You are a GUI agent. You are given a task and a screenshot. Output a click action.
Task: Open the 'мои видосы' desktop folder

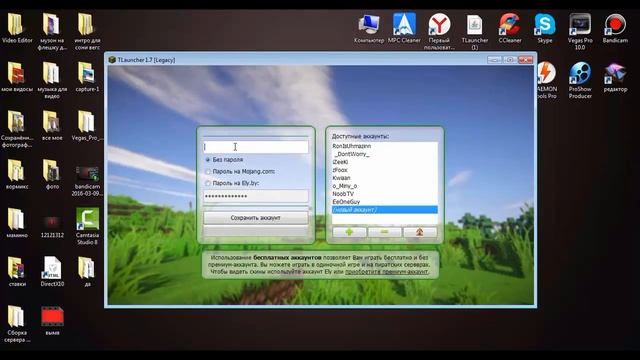17,77
